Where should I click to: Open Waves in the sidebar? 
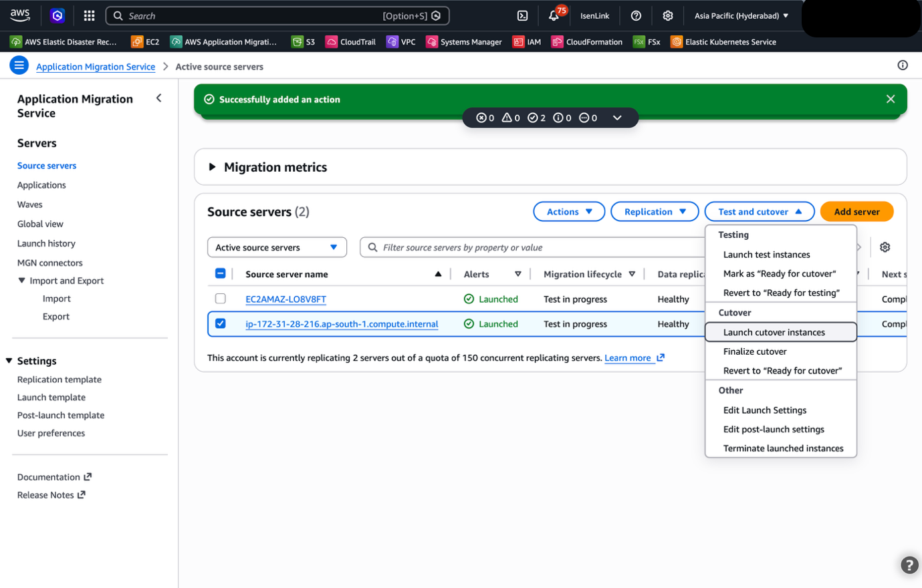tap(29, 204)
